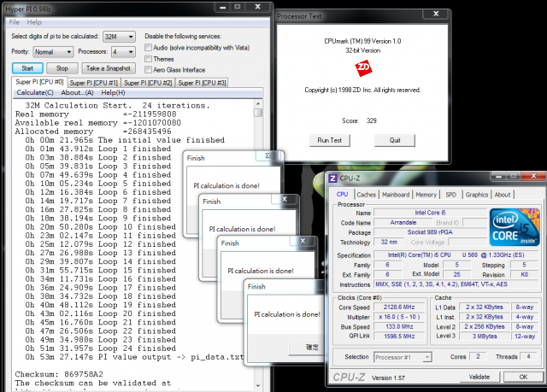Click the Core Speed 2128.6 MHz field

pyautogui.click(x=399, y=307)
